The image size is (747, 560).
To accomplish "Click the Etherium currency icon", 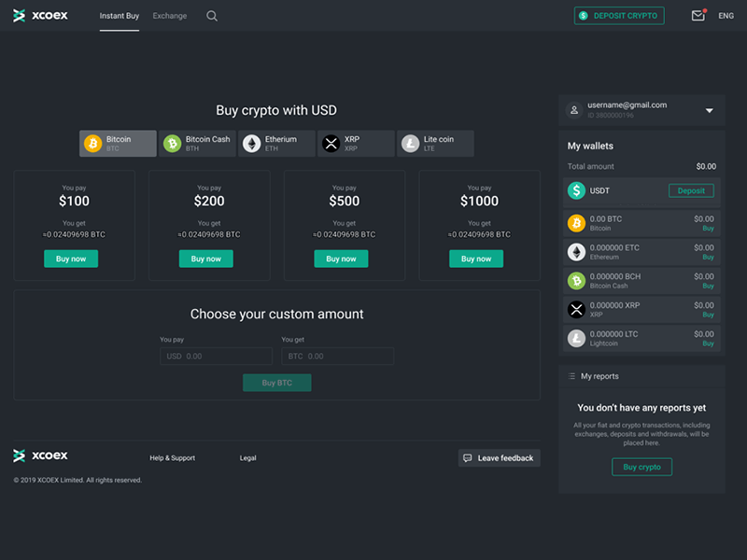I will click(250, 143).
